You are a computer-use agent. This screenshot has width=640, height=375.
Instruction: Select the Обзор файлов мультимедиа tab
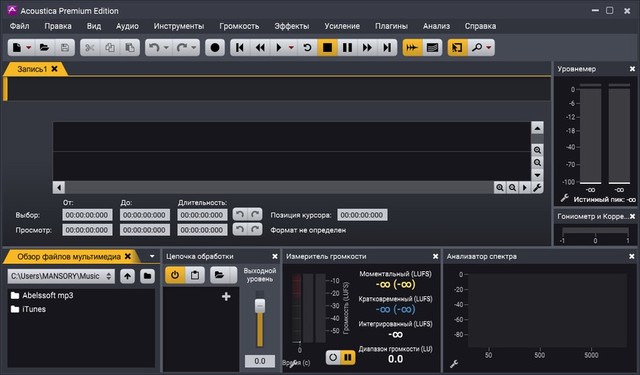click(69, 257)
